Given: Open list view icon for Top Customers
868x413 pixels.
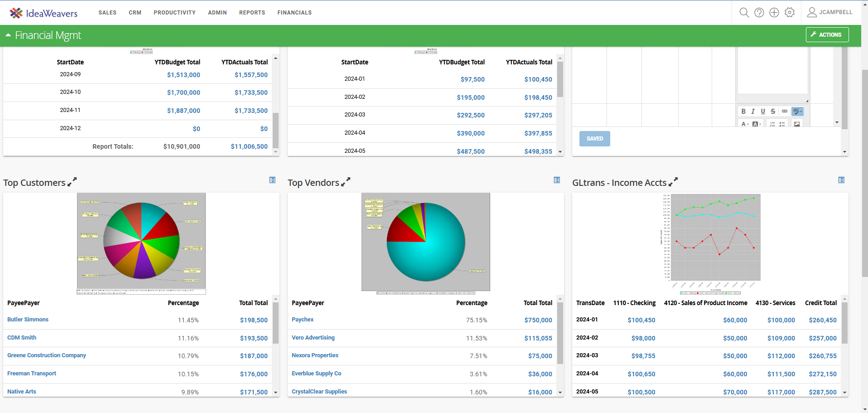Looking at the screenshot, I should (272, 180).
